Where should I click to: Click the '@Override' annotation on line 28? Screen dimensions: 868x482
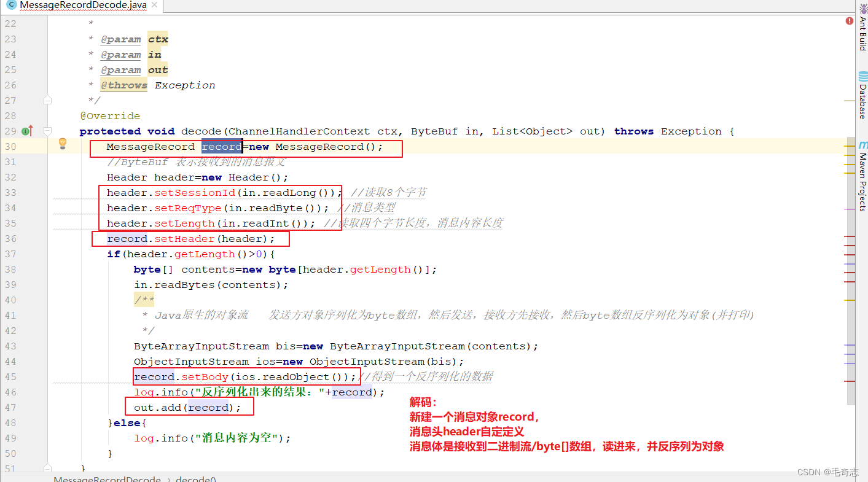[x=110, y=116]
